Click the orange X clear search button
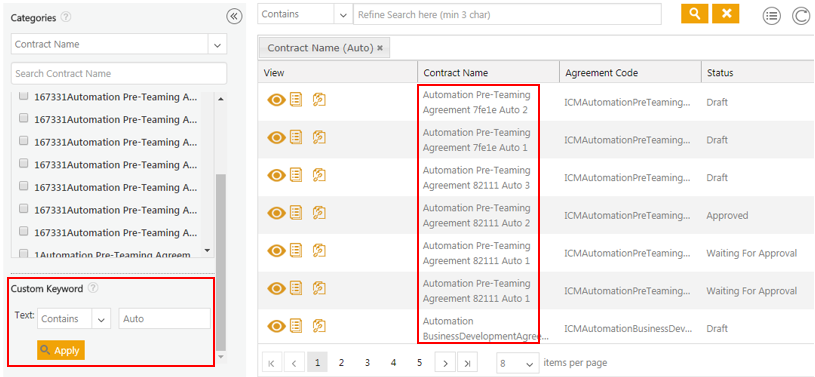 [726, 14]
